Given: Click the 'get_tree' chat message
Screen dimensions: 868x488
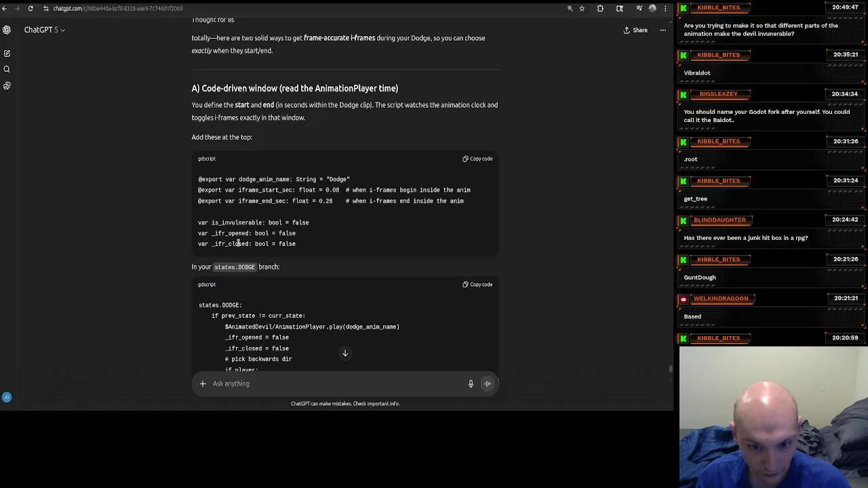Looking at the screenshot, I should [696, 199].
